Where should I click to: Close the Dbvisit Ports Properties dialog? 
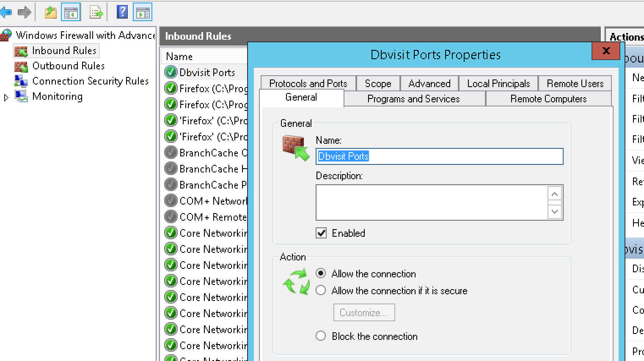point(606,51)
